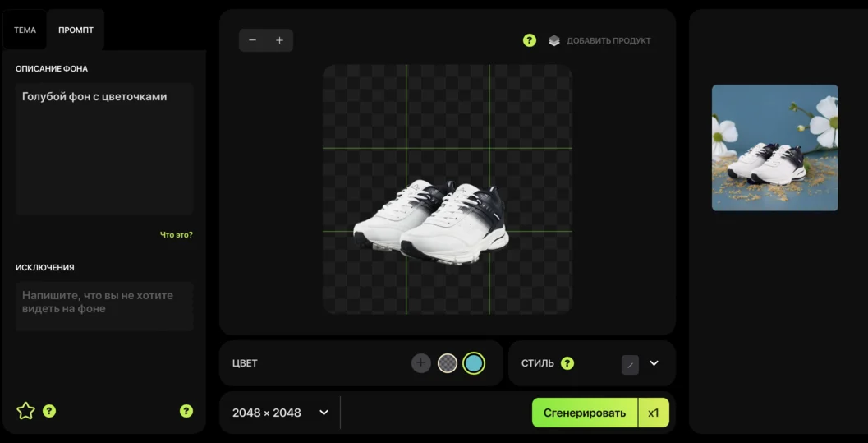Click the zoom out minus icon
The height and width of the screenshot is (443, 868).
pos(252,40)
